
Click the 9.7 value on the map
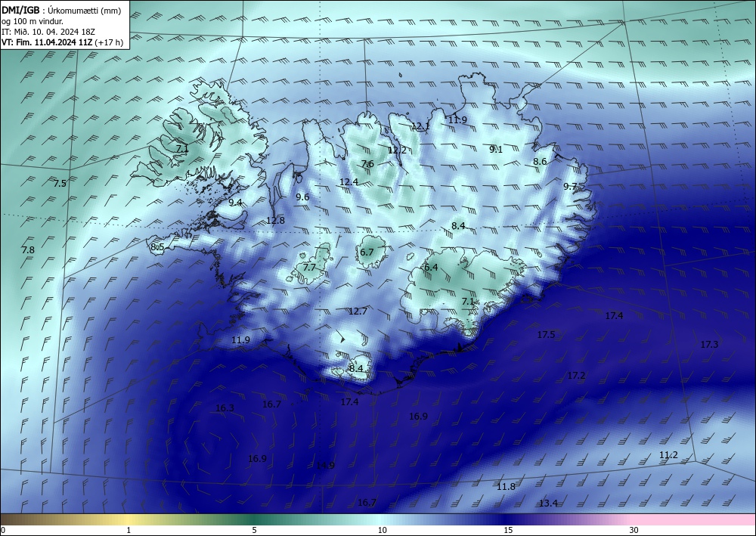pyautogui.click(x=570, y=186)
